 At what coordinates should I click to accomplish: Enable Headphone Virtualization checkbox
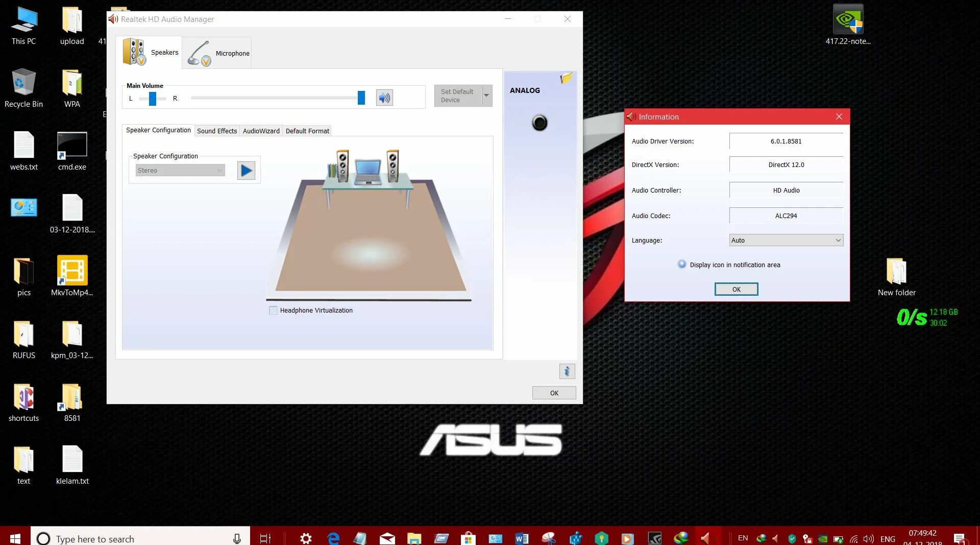coord(274,310)
